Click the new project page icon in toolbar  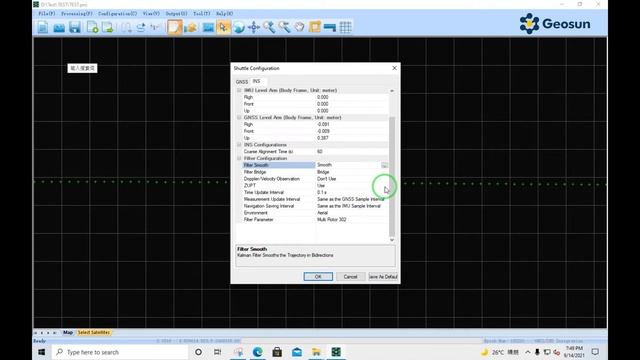point(43,27)
